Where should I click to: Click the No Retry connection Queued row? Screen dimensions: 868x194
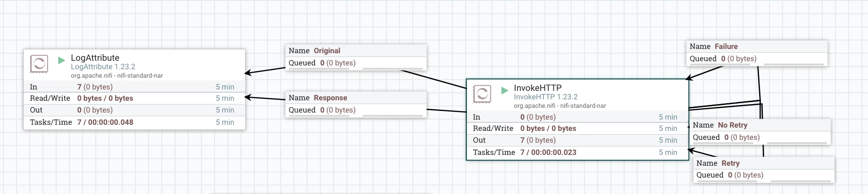click(x=760, y=137)
